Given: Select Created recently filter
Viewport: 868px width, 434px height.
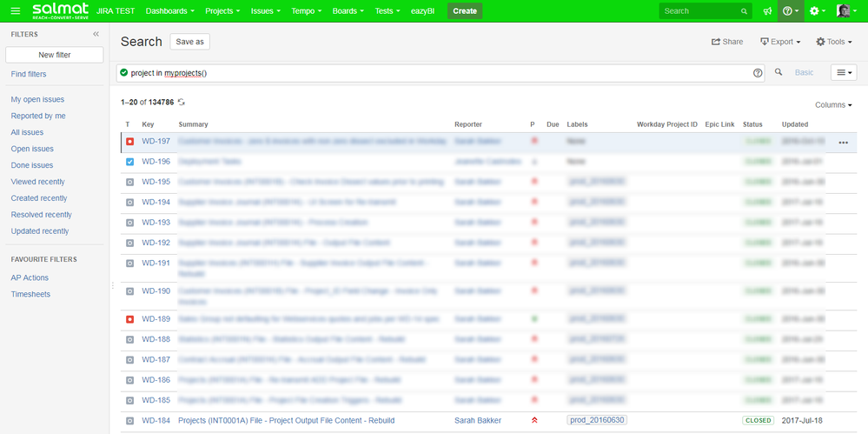Looking at the screenshot, I should click(39, 198).
